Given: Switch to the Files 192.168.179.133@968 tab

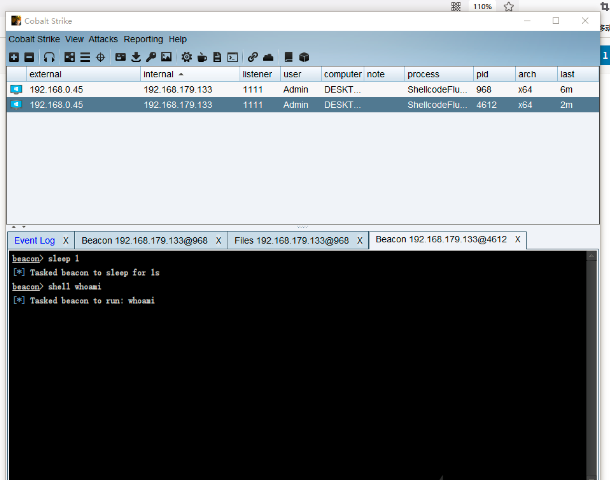Looking at the screenshot, I should coord(291,241).
